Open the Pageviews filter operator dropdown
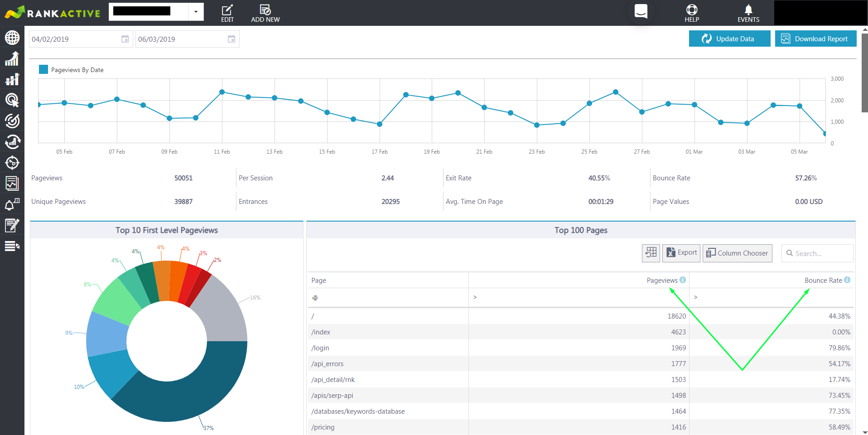 tap(475, 297)
